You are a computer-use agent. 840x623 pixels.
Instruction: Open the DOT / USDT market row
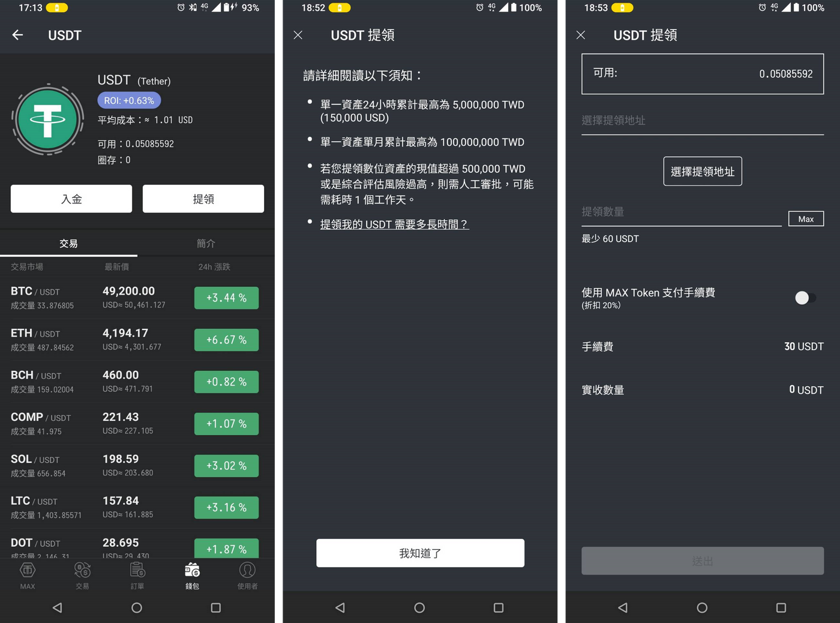pyautogui.click(x=137, y=544)
